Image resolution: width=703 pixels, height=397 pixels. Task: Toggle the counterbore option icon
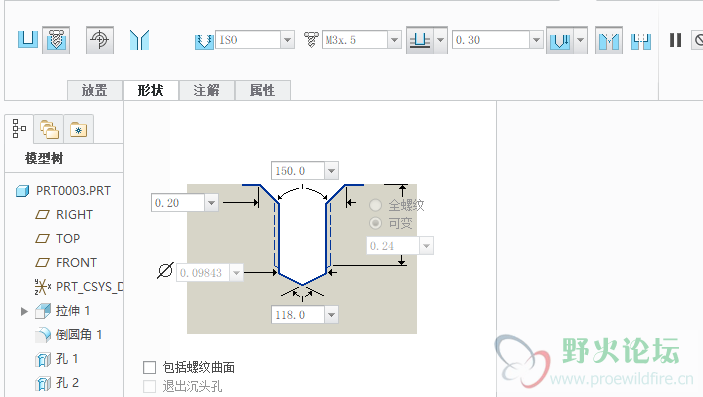641,41
